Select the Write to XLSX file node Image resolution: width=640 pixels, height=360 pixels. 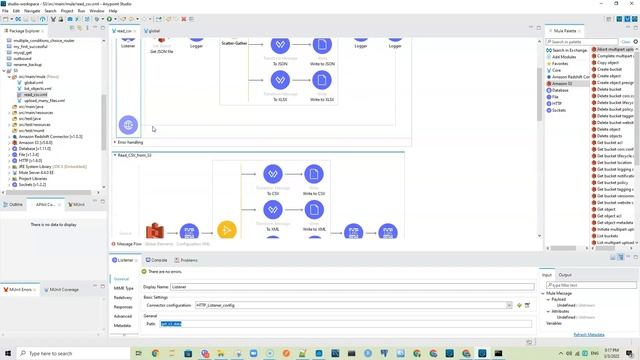point(322,80)
